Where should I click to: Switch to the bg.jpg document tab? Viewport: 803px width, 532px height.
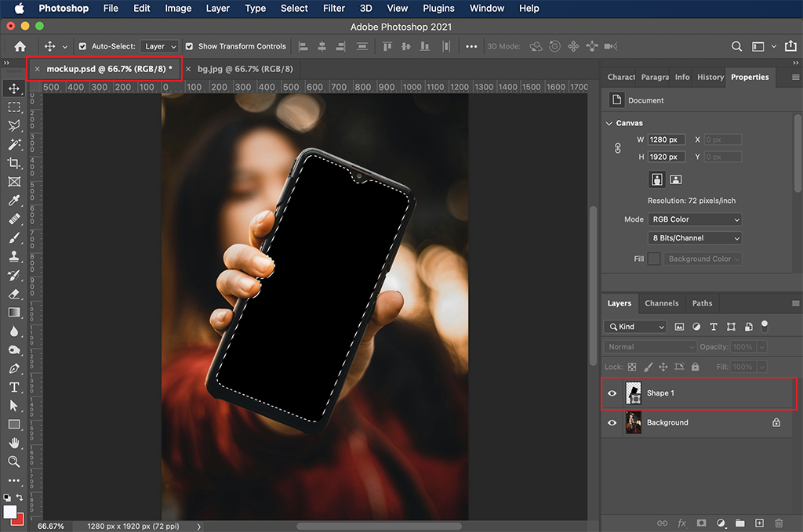click(245, 69)
